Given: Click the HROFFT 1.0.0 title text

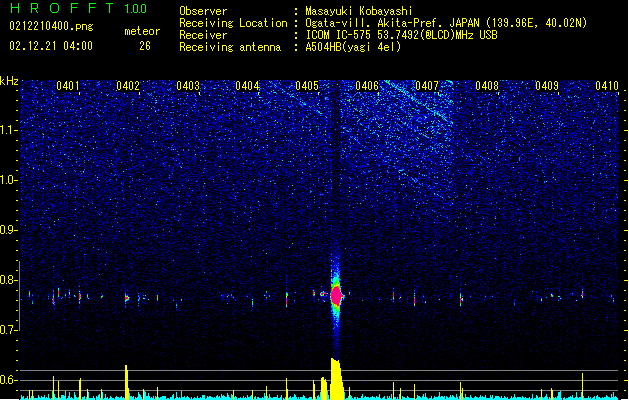Looking at the screenshot, I should [x=78, y=8].
